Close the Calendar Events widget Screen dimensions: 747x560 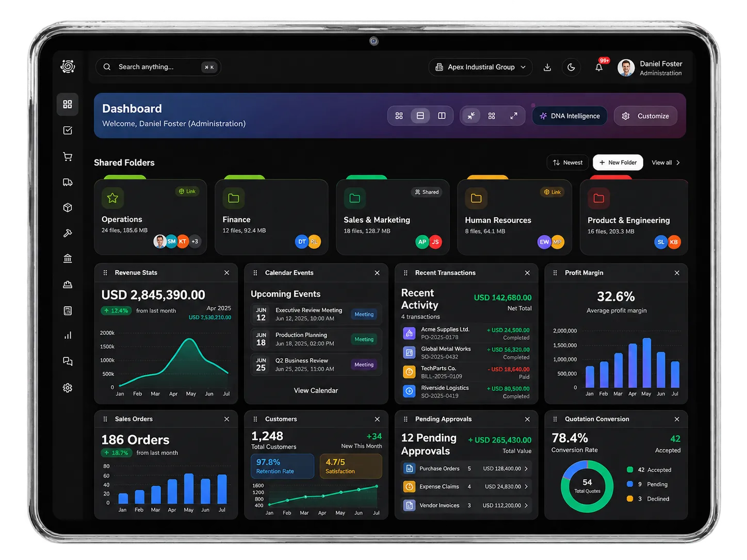coord(377,273)
